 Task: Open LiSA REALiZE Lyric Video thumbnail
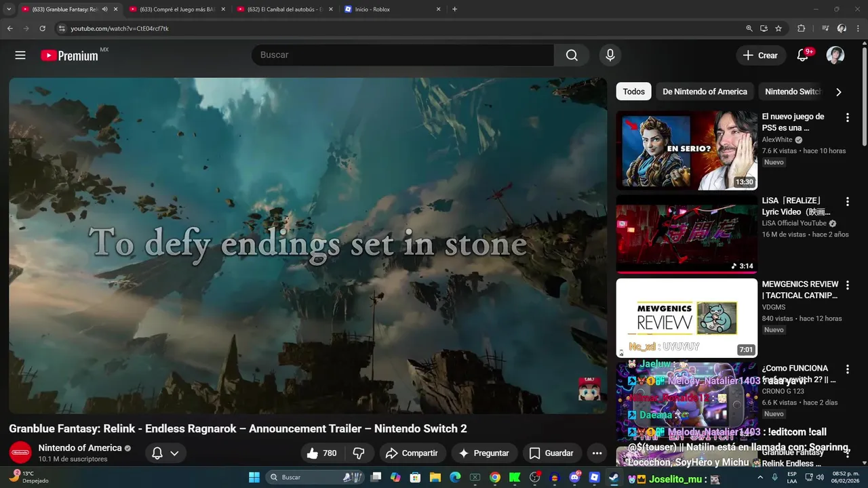click(686, 235)
